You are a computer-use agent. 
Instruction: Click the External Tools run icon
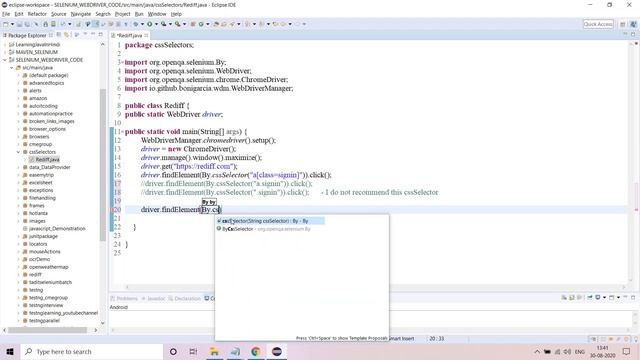178,24
